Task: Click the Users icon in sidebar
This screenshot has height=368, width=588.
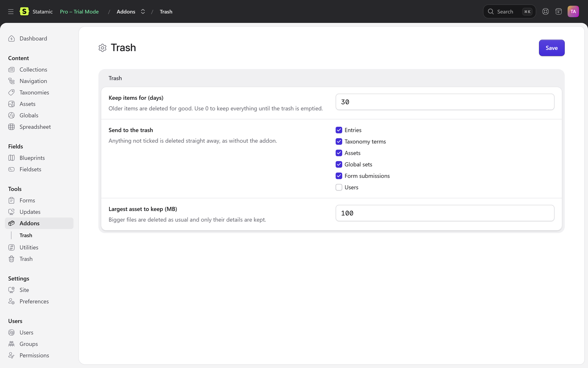Action: pyautogui.click(x=11, y=332)
